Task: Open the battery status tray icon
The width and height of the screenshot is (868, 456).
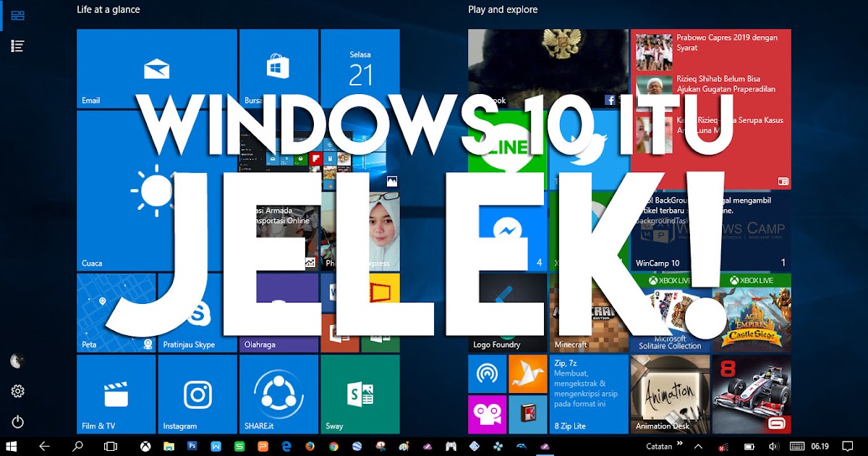Action: point(749,447)
